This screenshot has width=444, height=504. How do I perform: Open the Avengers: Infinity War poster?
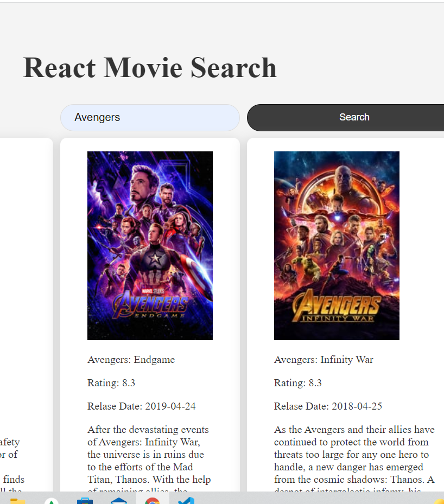coord(337,246)
